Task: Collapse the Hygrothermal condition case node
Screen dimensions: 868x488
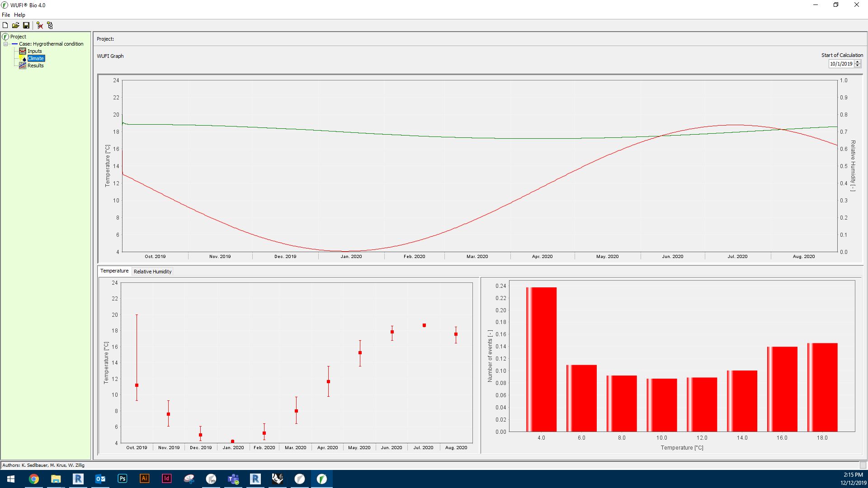Action: pos(5,44)
